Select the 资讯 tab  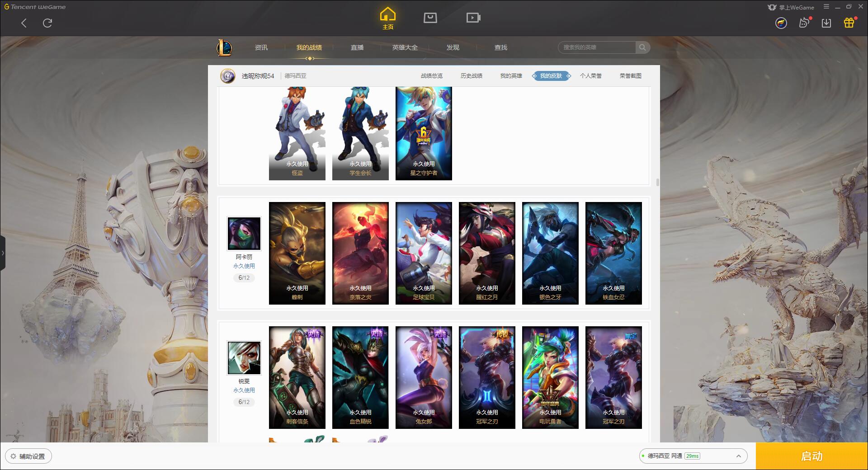(x=261, y=47)
